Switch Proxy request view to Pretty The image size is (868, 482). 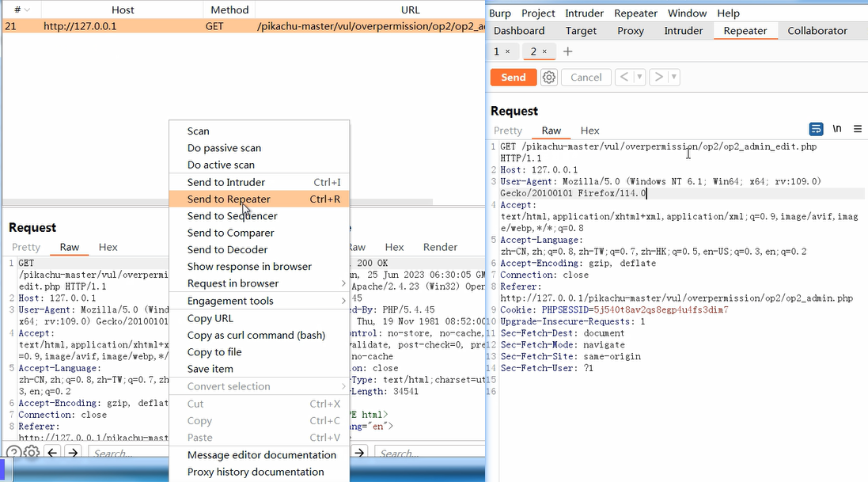[x=26, y=247]
